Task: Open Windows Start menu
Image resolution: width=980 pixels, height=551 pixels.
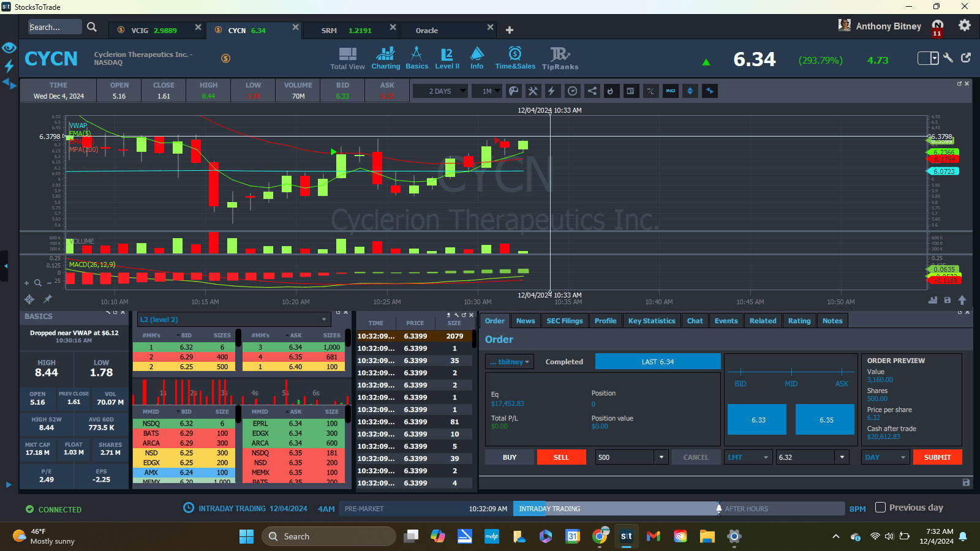Action: click(246, 536)
